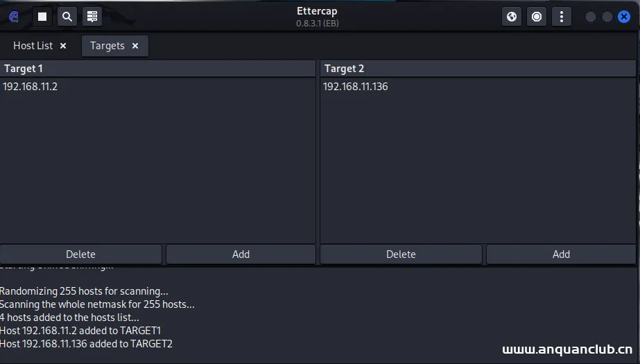Click the Ettercap logo icon
The image size is (640, 364).
click(x=13, y=16)
